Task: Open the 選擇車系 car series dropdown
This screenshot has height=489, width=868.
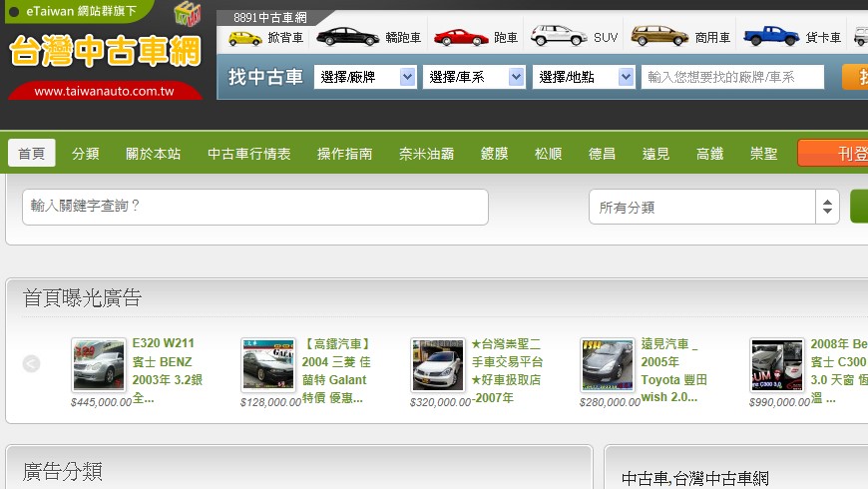Action: tap(474, 77)
